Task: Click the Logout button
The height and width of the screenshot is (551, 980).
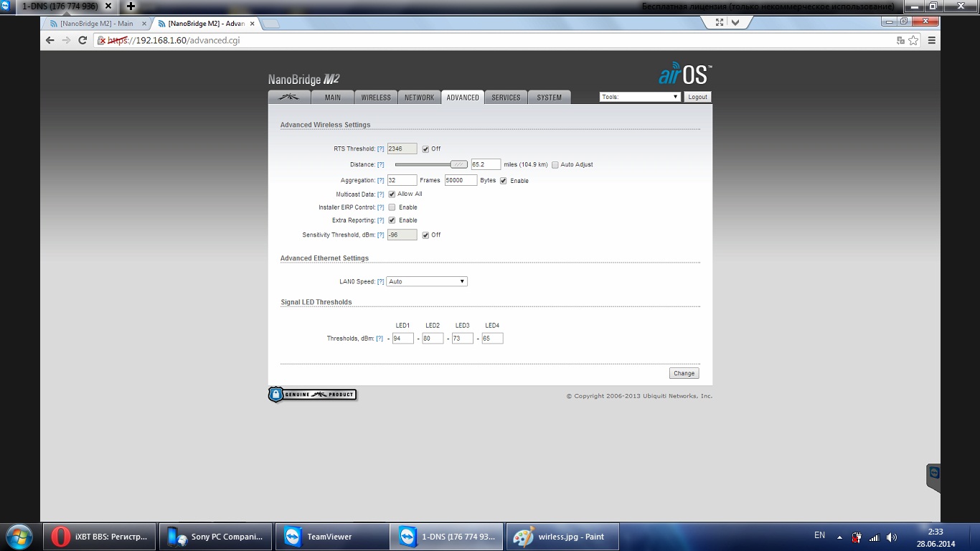Action: point(697,97)
